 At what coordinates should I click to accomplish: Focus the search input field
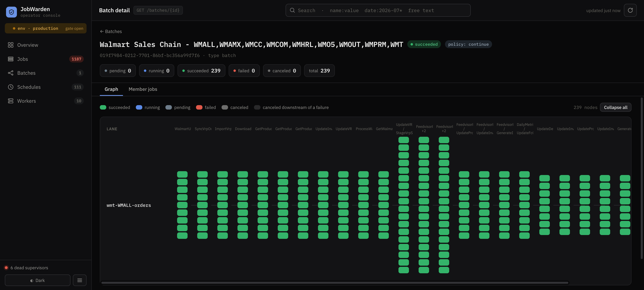[x=378, y=10]
